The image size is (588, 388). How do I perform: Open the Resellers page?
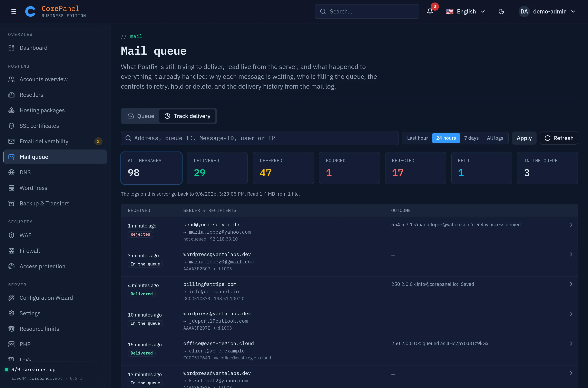pyautogui.click(x=55, y=95)
